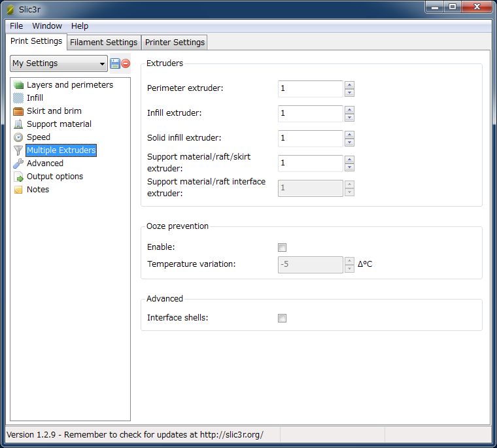Open the Notes page

coord(38,190)
